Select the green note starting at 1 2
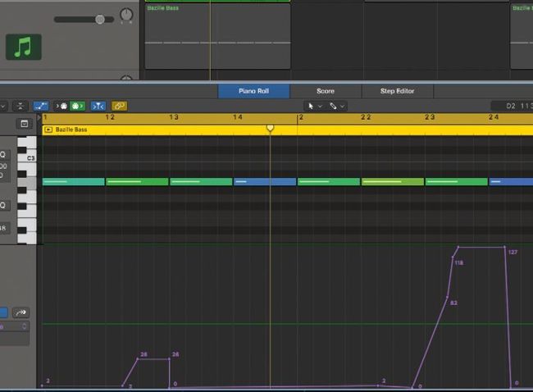Viewport: 533px width, 392px height. (x=137, y=182)
